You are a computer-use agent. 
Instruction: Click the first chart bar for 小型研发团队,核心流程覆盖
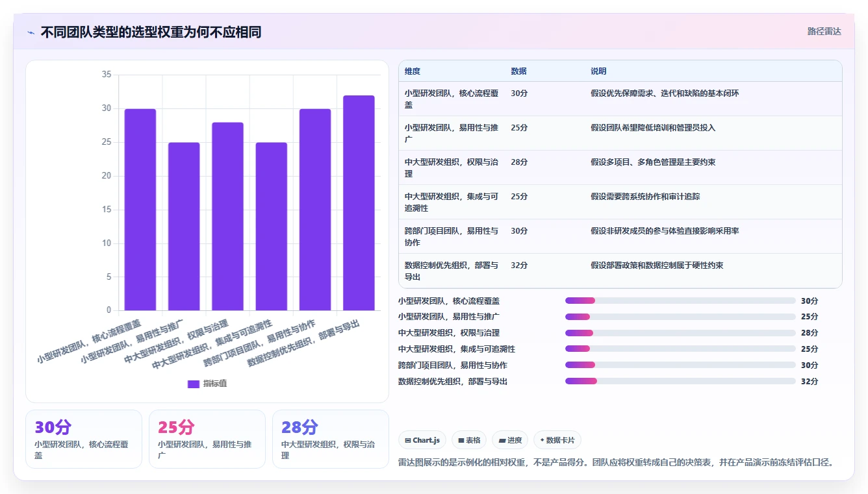[140, 210]
